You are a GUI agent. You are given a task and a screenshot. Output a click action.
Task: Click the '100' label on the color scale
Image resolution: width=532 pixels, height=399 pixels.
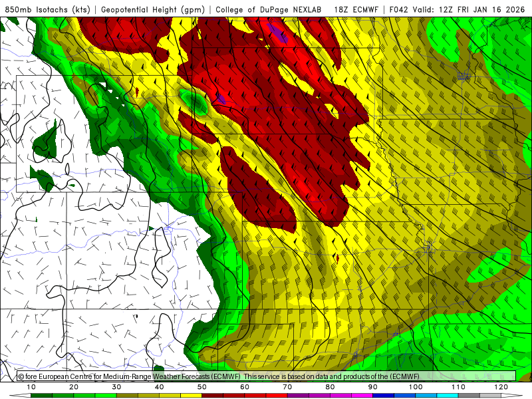click(416, 387)
